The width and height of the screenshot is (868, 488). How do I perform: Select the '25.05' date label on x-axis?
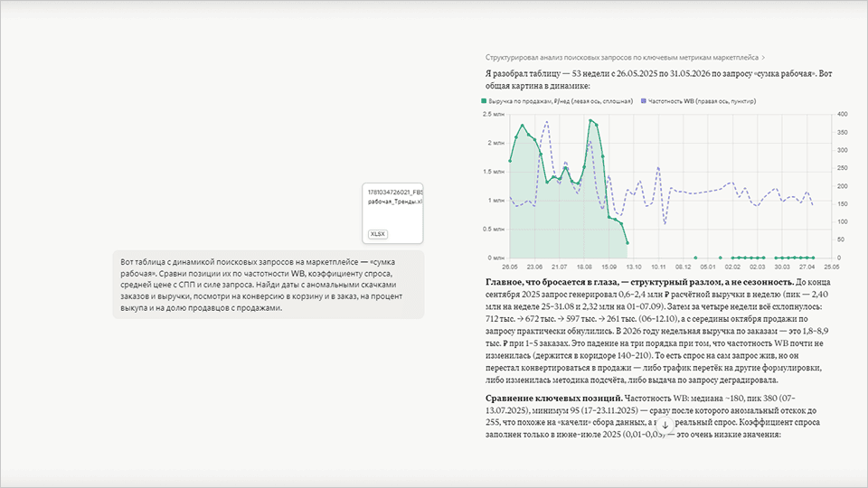[x=831, y=267]
